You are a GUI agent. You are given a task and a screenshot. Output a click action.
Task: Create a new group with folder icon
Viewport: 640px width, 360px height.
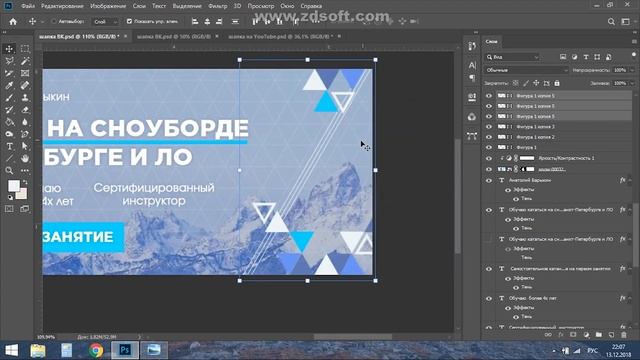598,335
